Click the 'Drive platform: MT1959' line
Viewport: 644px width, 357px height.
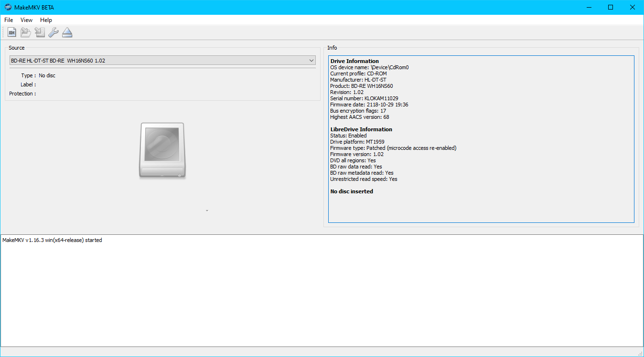click(357, 142)
